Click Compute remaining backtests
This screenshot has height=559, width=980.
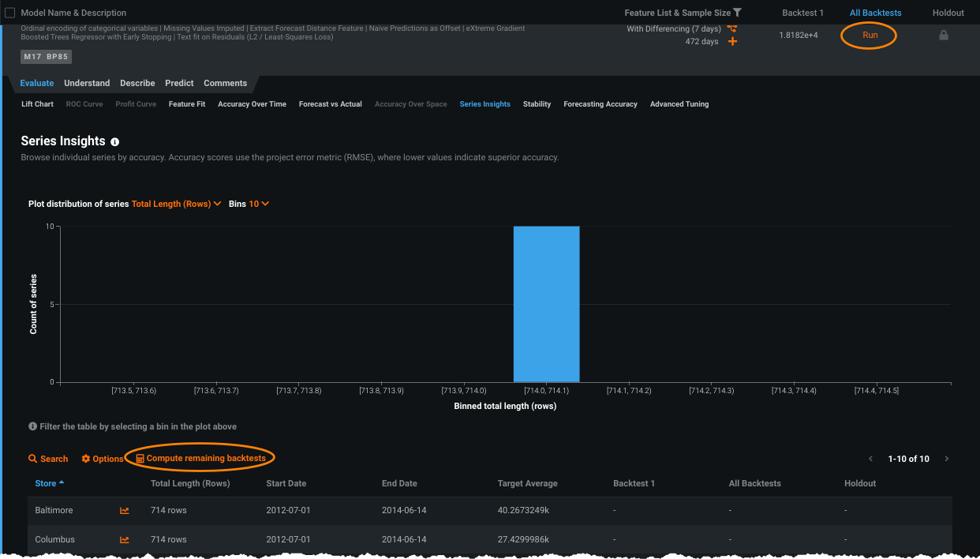pos(205,458)
